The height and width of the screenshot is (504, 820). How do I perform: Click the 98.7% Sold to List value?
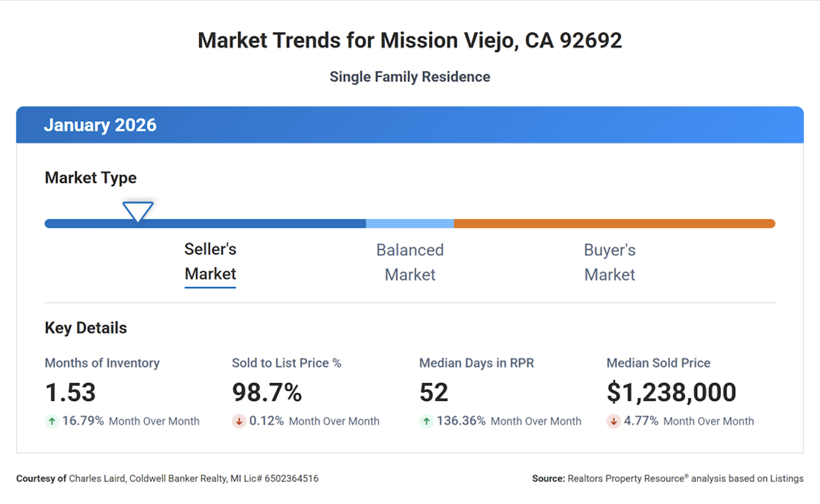coord(267,392)
